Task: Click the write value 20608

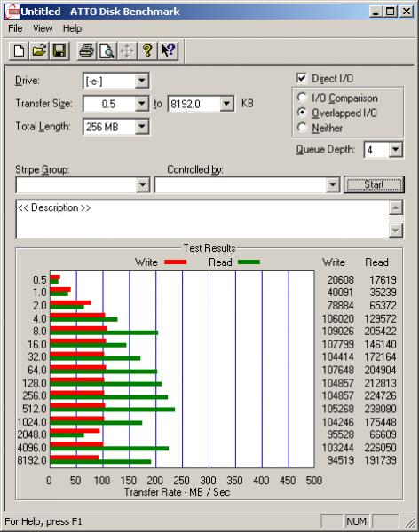Action: tap(341, 280)
